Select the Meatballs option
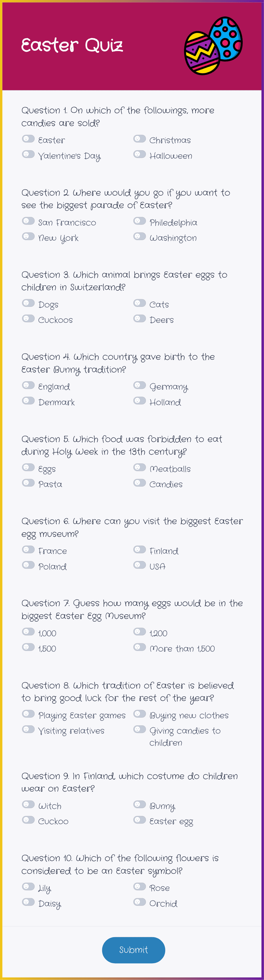The image size is (264, 980). click(x=140, y=467)
